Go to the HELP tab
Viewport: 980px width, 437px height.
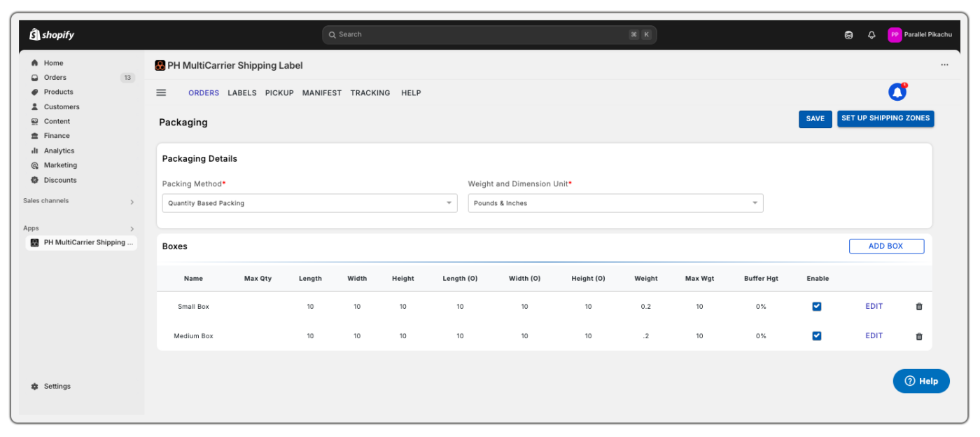pyautogui.click(x=411, y=92)
